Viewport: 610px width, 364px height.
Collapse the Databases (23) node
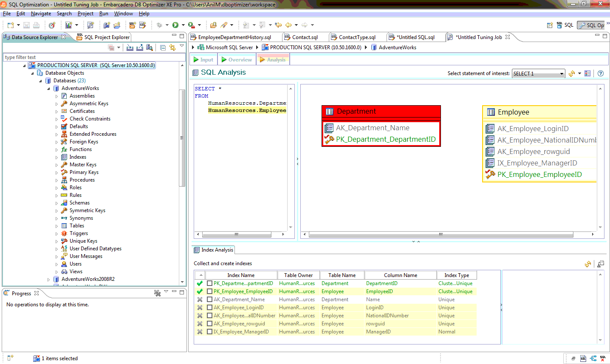click(x=40, y=81)
